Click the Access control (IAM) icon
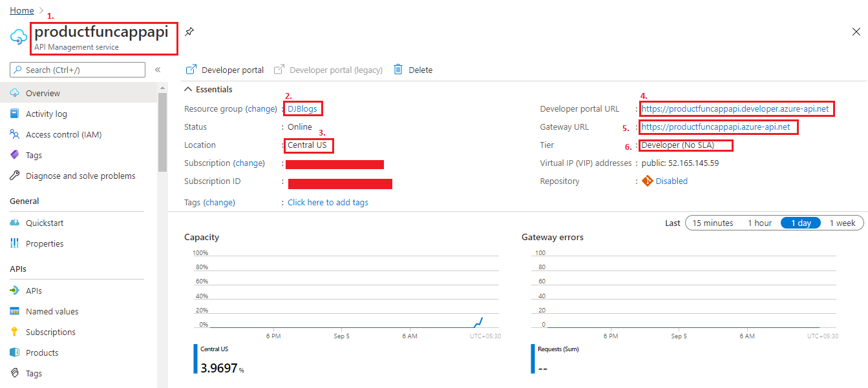The width and height of the screenshot is (868, 388). click(x=15, y=134)
